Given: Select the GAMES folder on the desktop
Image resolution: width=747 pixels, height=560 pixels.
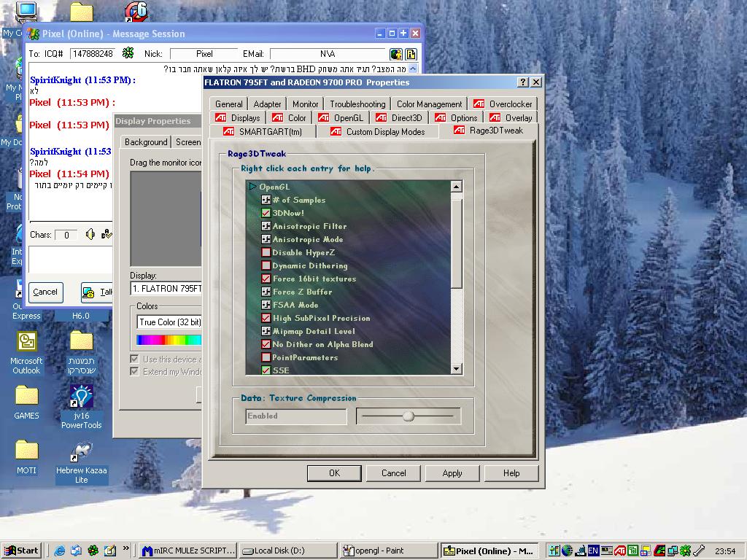Looking at the screenshot, I should click(x=26, y=403).
